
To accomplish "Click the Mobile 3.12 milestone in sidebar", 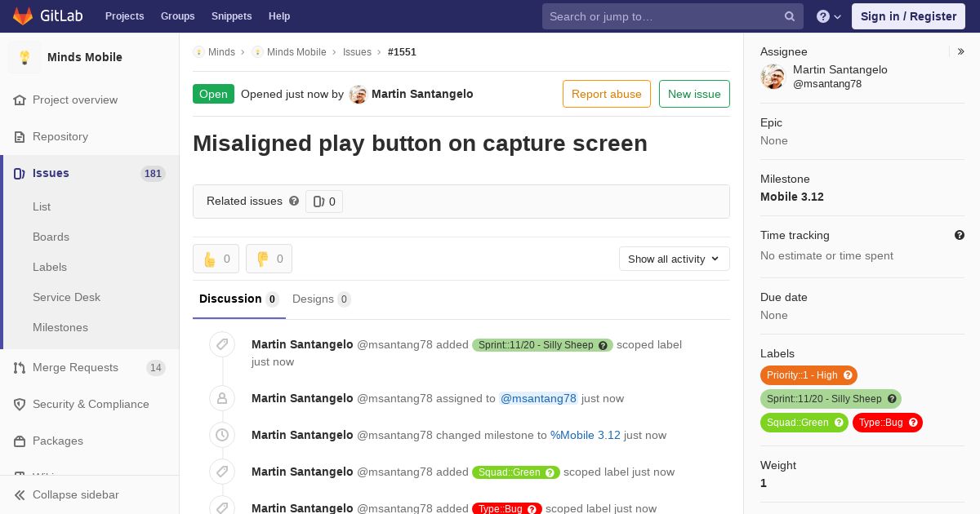I will tap(792, 197).
